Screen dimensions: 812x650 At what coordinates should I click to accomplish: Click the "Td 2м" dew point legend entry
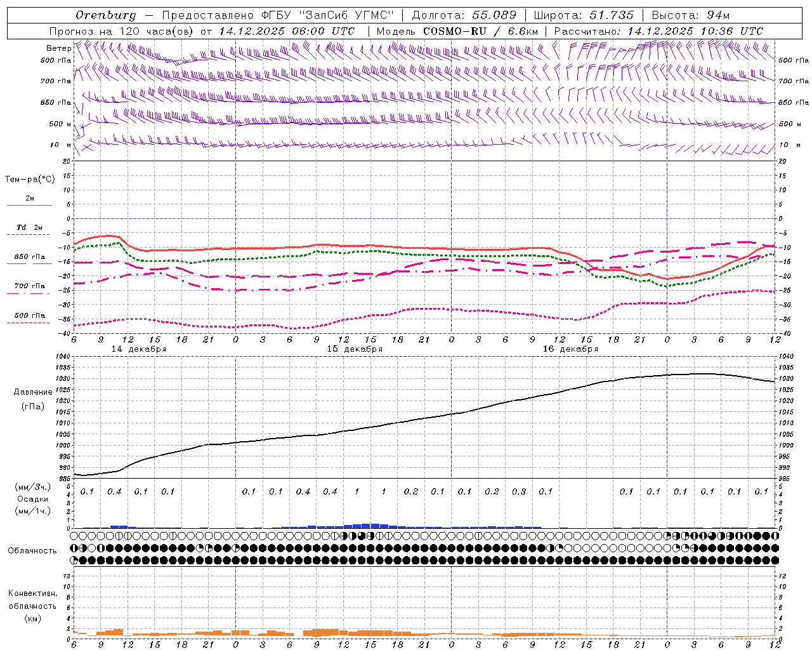[x=30, y=227]
